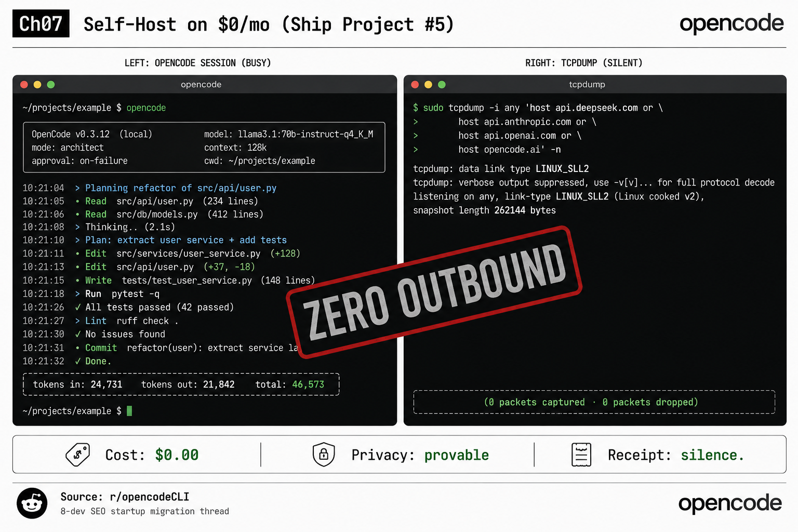Click 'approval: on-failure' in the info box
Image resolution: width=798 pixels, height=532 pixels.
point(79,161)
